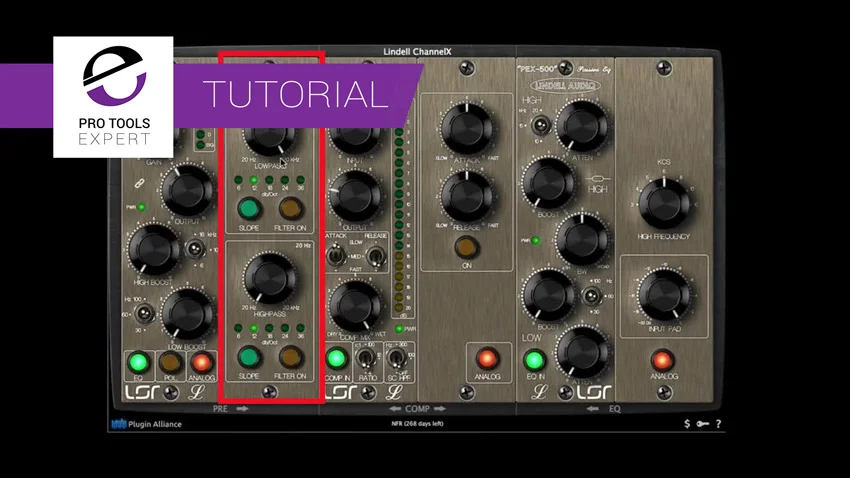
Task: Click the INPUT PAD knob
Action: click(664, 296)
